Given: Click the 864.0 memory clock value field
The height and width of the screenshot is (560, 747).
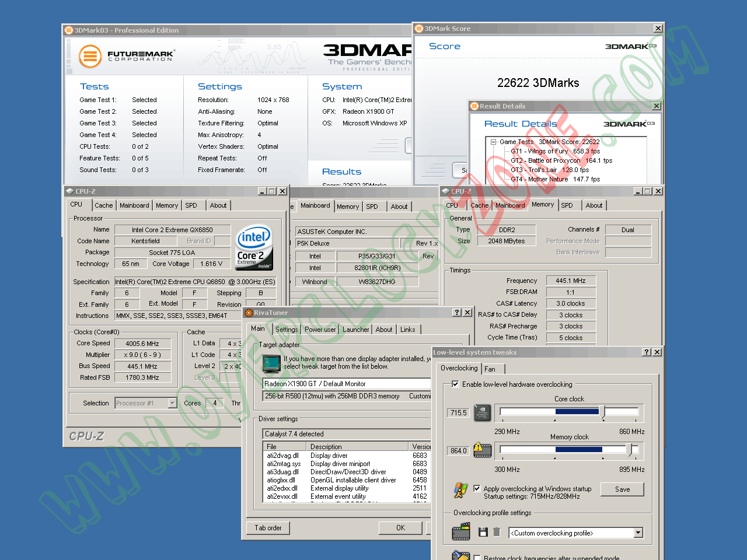Looking at the screenshot, I should pos(459,451).
